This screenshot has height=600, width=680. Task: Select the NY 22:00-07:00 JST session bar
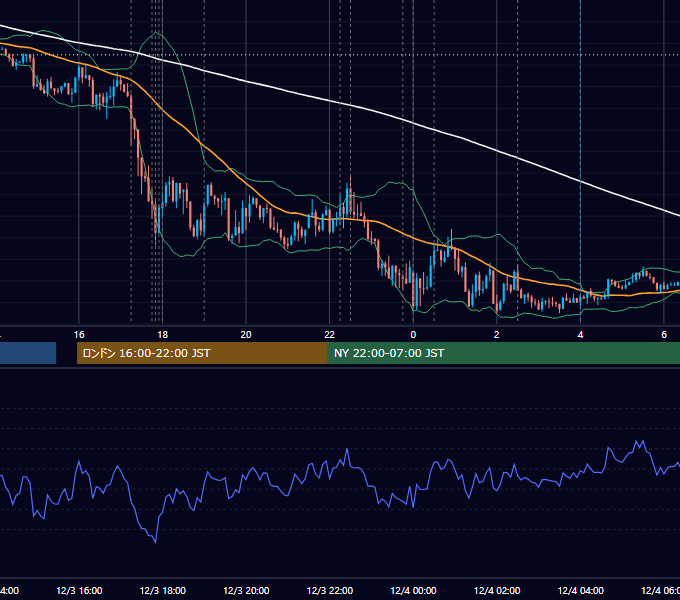(503, 353)
